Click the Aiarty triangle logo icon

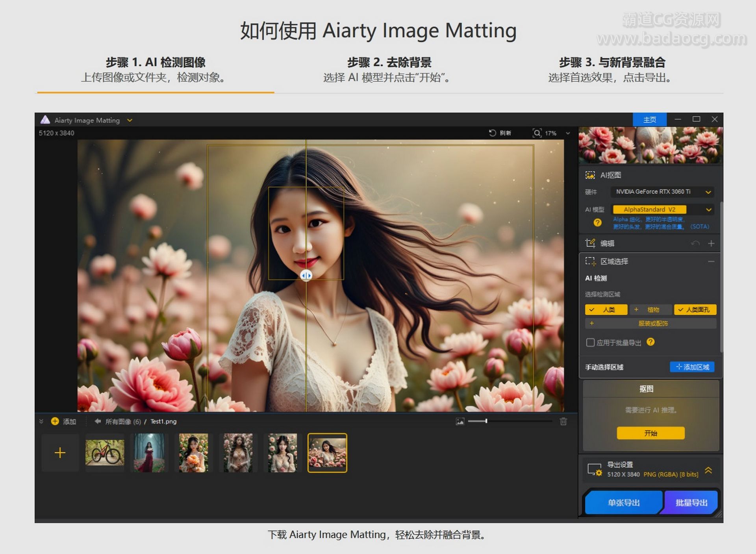point(45,120)
